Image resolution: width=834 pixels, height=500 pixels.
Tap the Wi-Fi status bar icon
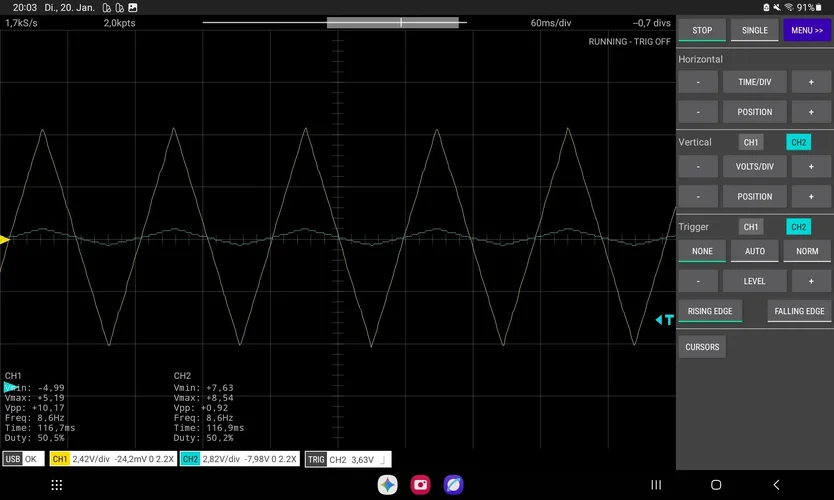coord(789,7)
